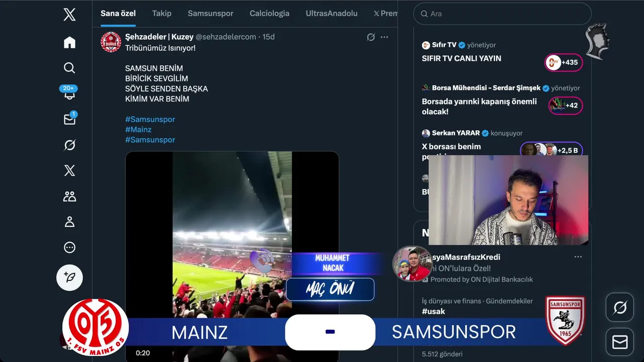Open Communities people icon in sidebar
Image resolution: width=644 pixels, height=362 pixels.
(x=69, y=196)
